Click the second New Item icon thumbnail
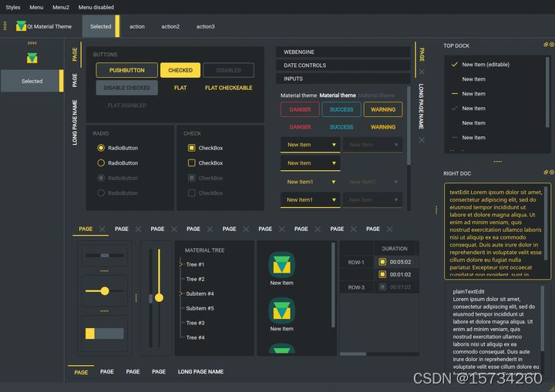Viewport: 555px width, 392px height. 282,310
